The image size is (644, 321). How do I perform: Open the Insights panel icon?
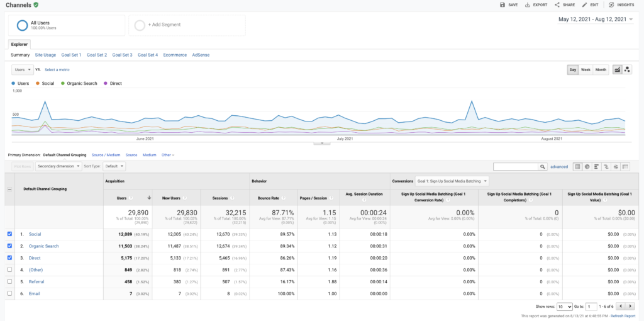[611, 5]
